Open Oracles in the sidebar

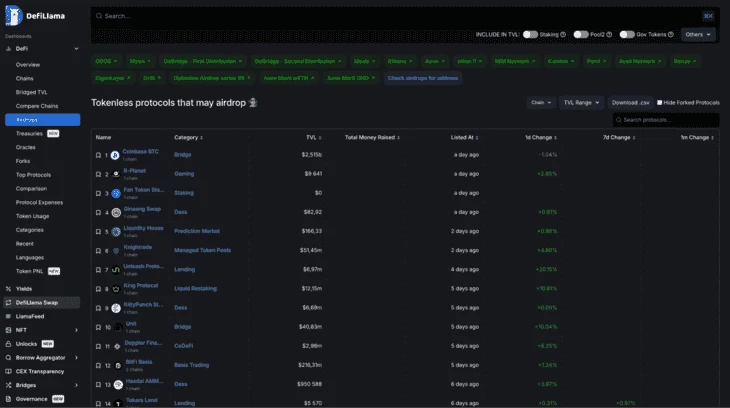click(26, 147)
